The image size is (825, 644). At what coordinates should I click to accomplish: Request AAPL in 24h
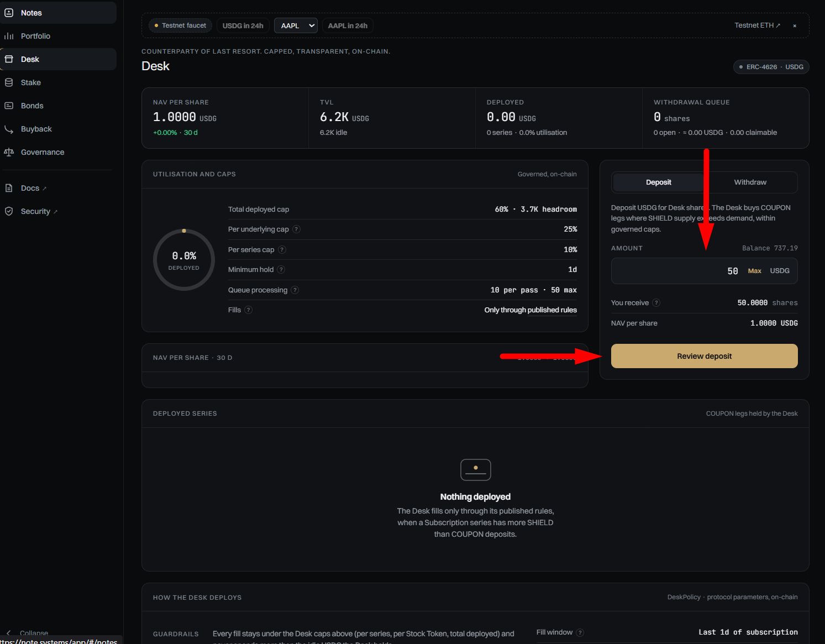(348, 25)
